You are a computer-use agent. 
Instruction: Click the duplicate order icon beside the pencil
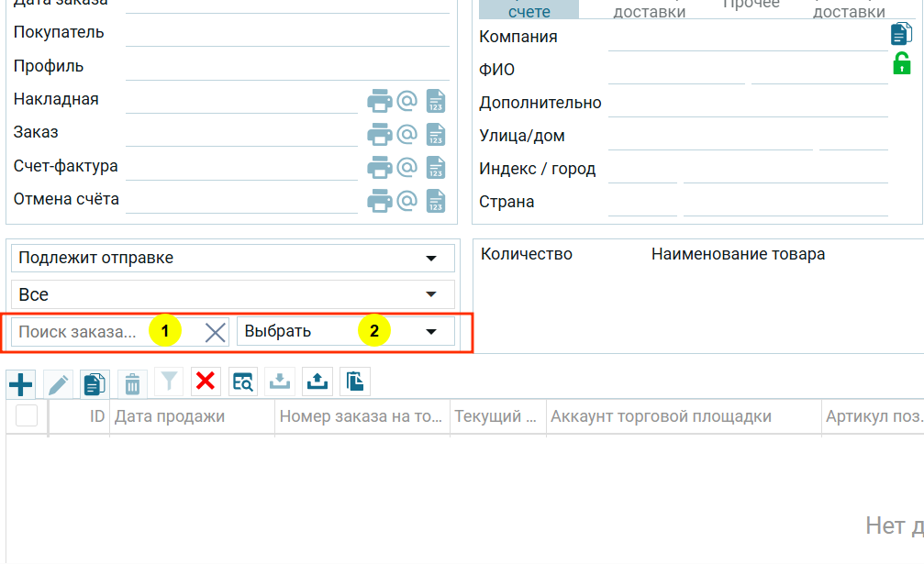(x=95, y=383)
